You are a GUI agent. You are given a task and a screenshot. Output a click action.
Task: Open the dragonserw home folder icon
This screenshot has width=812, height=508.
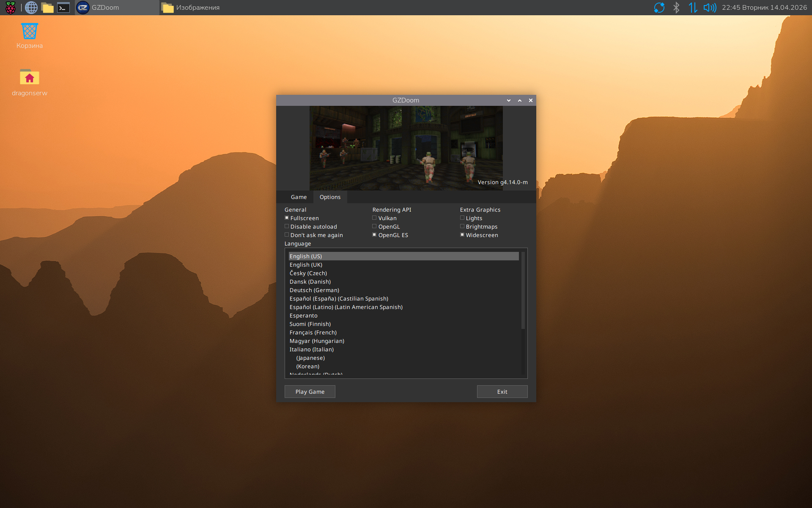point(30,83)
